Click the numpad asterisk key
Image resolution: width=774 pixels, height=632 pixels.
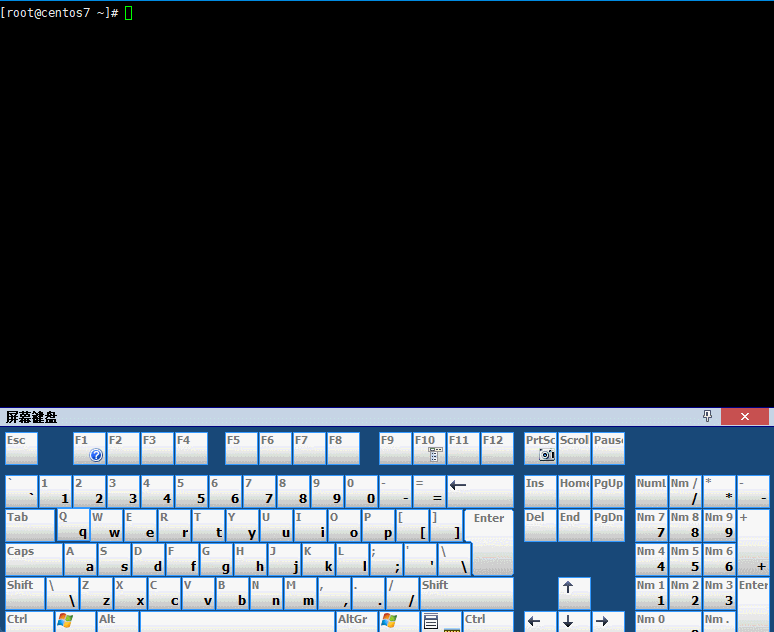coord(719,492)
